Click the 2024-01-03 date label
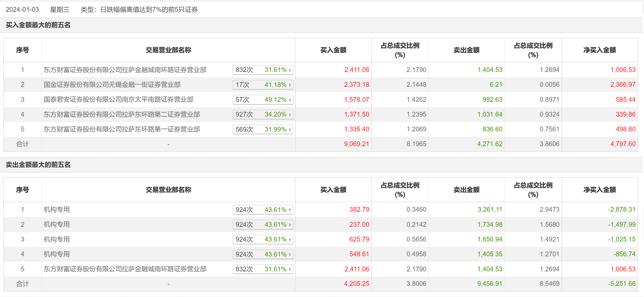 (x=22, y=10)
